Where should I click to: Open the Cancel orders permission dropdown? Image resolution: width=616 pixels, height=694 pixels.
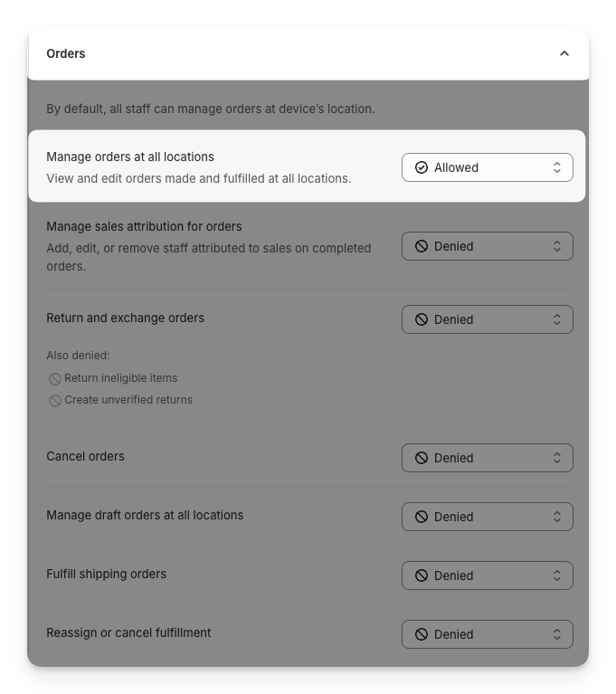(487, 458)
